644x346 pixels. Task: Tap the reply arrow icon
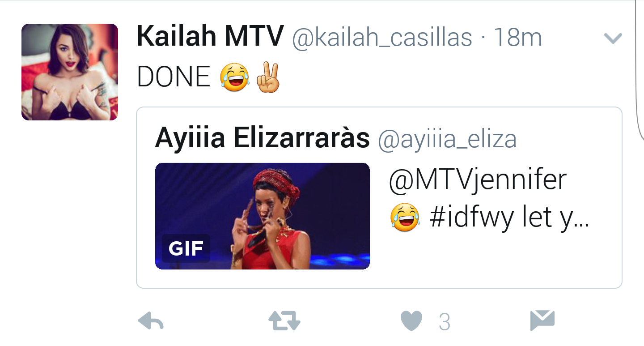(151, 321)
